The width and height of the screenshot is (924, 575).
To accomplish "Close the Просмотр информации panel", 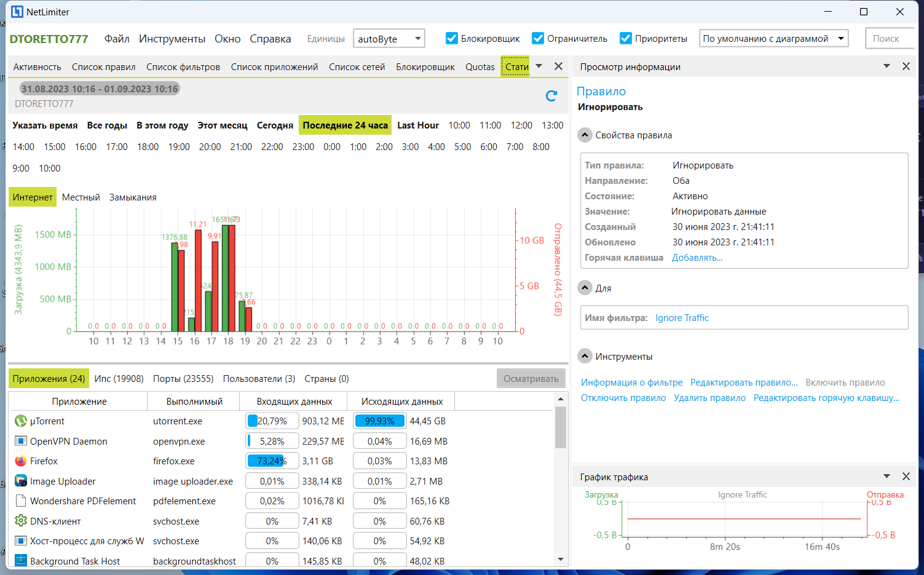I will (906, 66).
